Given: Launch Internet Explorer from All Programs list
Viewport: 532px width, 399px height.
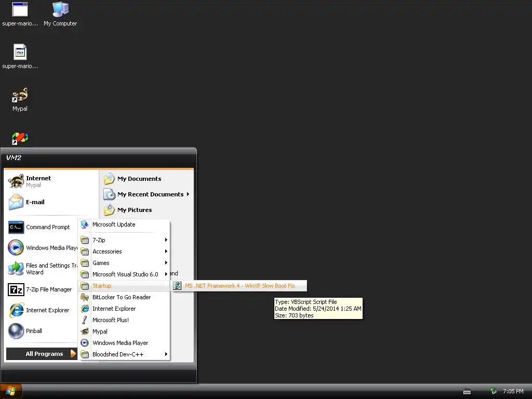Looking at the screenshot, I should coord(124,309).
